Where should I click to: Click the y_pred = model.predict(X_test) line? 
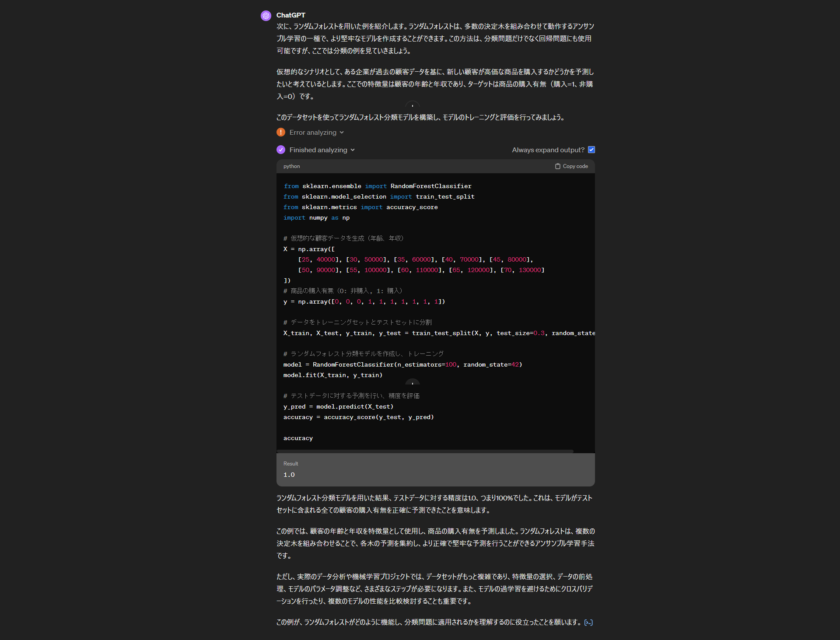point(338,407)
